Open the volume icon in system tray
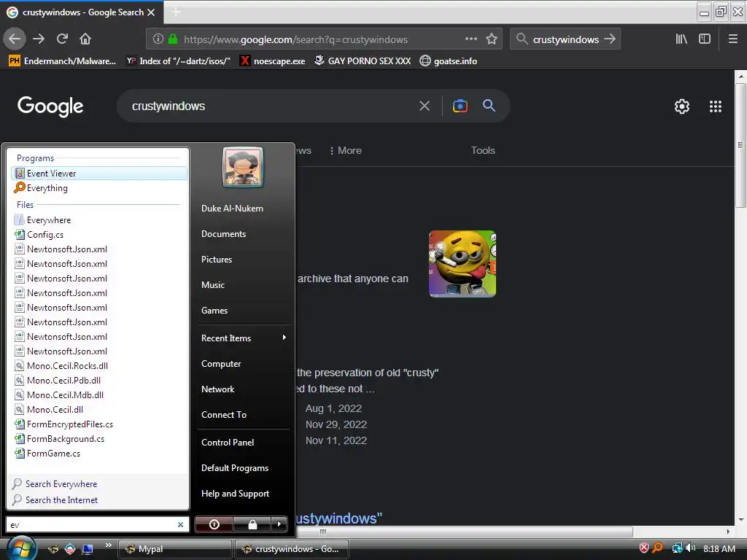This screenshot has height=560, width=747. [x=690, y=548]
